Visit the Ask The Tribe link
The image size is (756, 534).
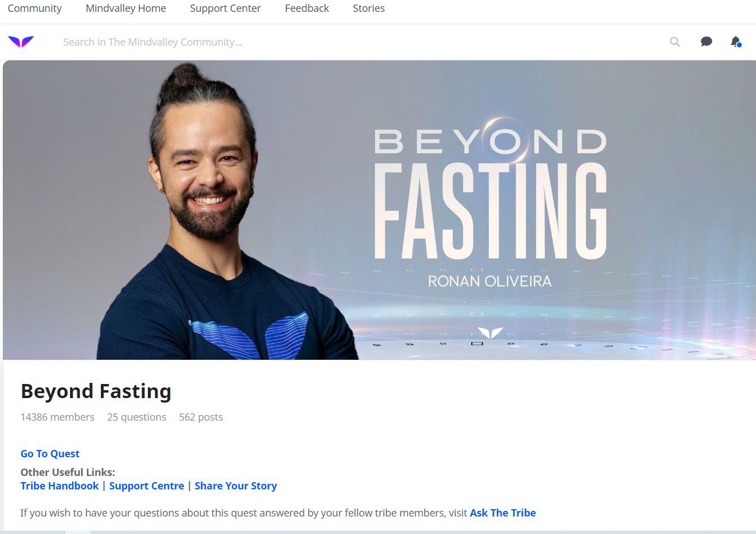point(503,513)
